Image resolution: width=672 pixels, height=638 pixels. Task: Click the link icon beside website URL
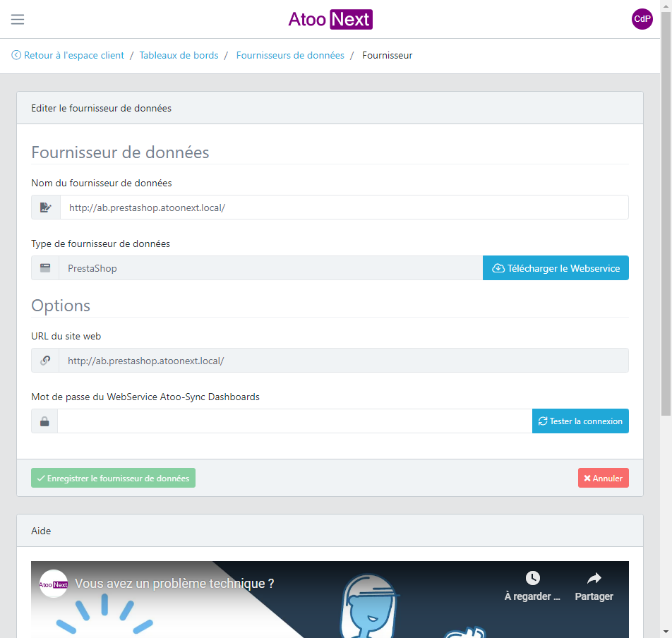point(45,361)
